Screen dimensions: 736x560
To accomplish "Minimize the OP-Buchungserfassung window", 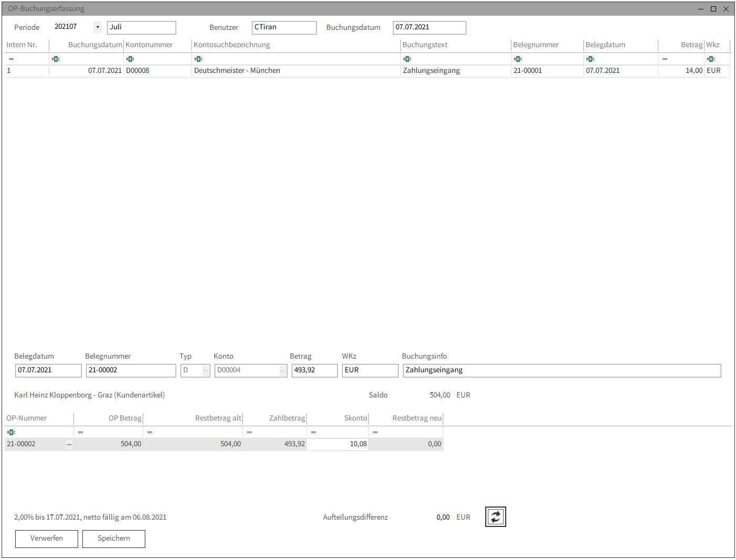I will tap(701, 9).
